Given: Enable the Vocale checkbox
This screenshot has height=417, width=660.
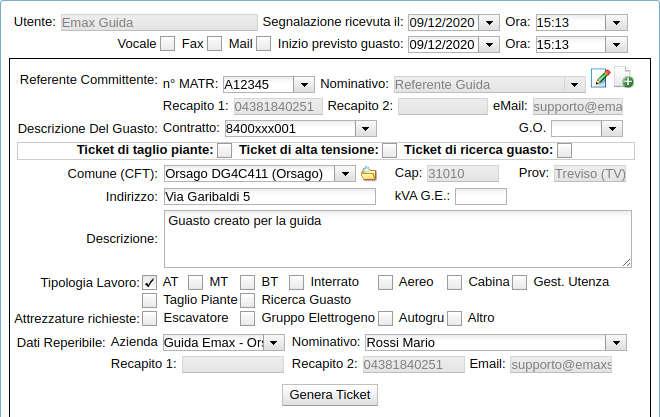Looking at the screenshot, I should (x=167, y=44).
